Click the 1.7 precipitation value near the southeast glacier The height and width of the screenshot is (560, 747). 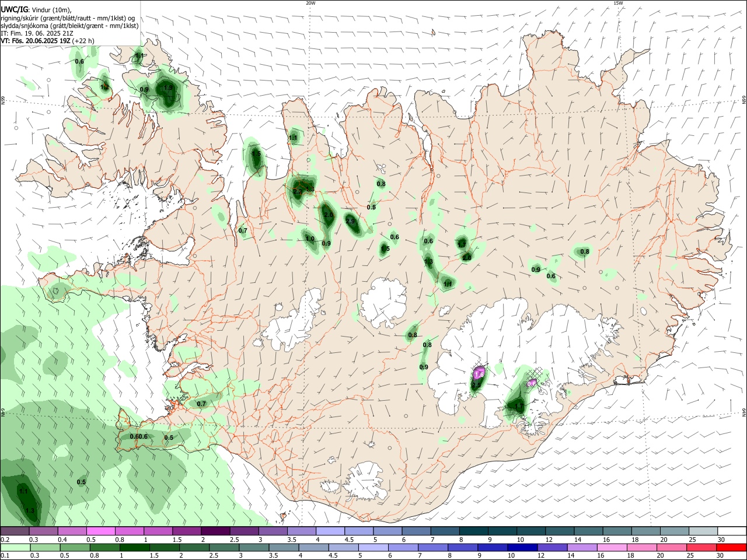click(x=519, y=407)
